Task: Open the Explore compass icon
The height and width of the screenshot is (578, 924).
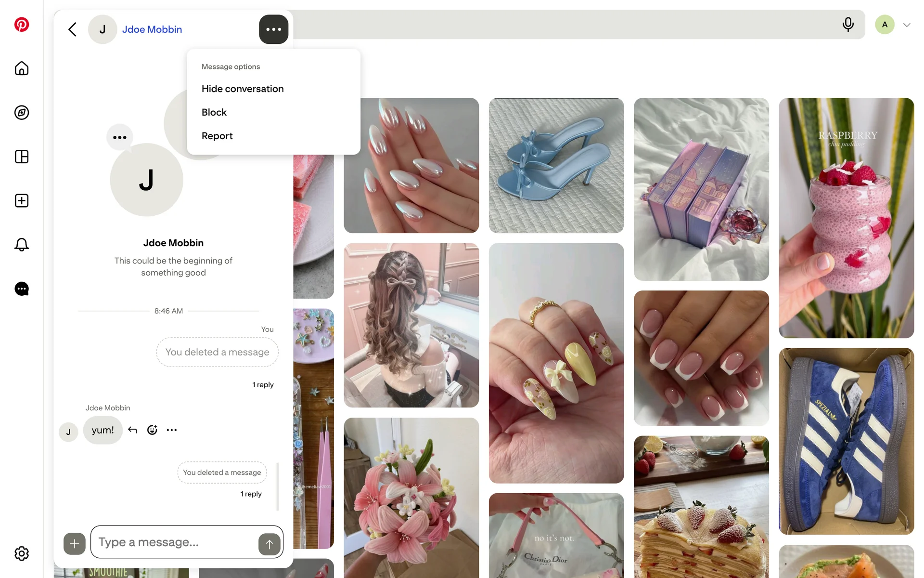Action: tap(22, 113)
